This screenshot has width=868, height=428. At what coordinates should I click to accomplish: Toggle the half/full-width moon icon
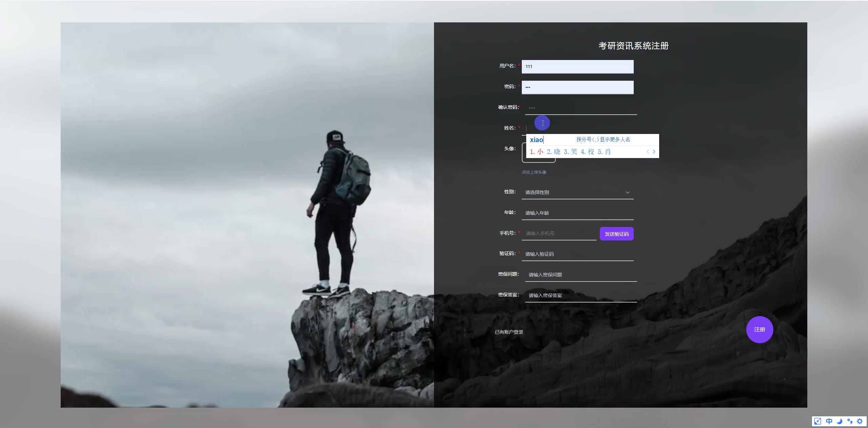click(x=840, y=421)
